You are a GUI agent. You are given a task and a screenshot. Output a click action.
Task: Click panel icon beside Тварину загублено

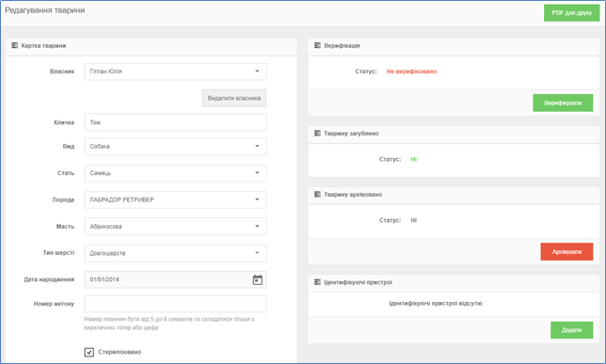(x=317, y=134)
